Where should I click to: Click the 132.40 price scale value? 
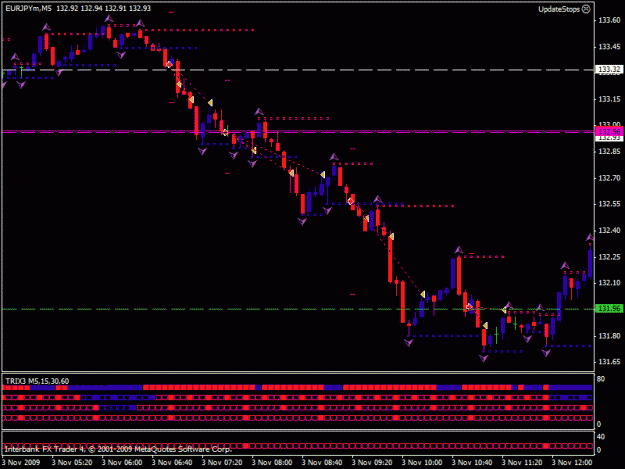coord(609,230)
